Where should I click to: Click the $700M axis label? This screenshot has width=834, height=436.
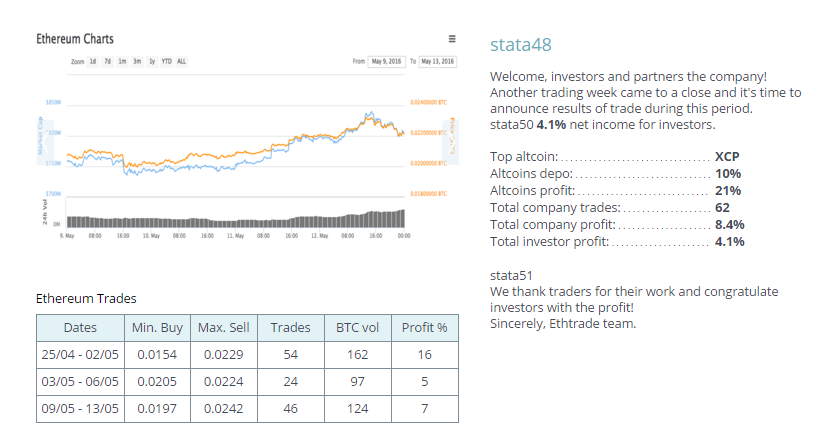click(53, 194)
